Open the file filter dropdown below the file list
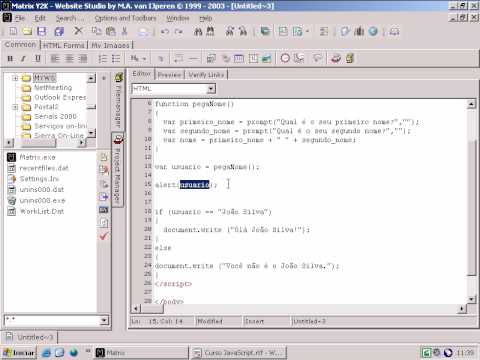 tap(104, 320)
